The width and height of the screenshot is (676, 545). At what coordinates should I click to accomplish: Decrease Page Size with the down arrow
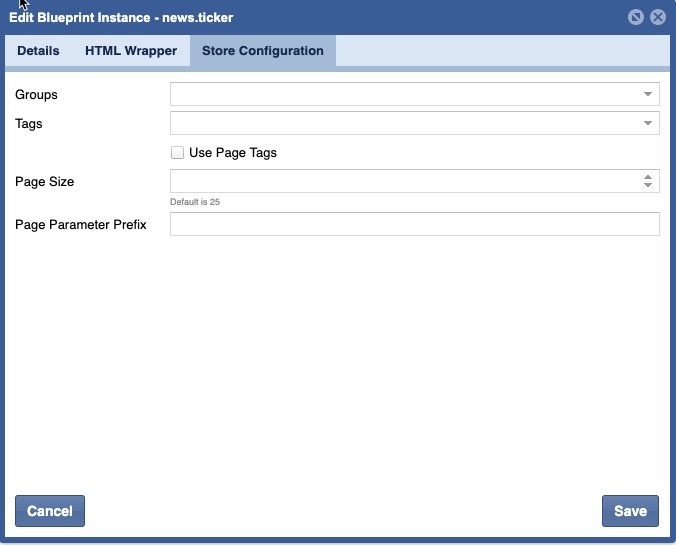[648, 185]
